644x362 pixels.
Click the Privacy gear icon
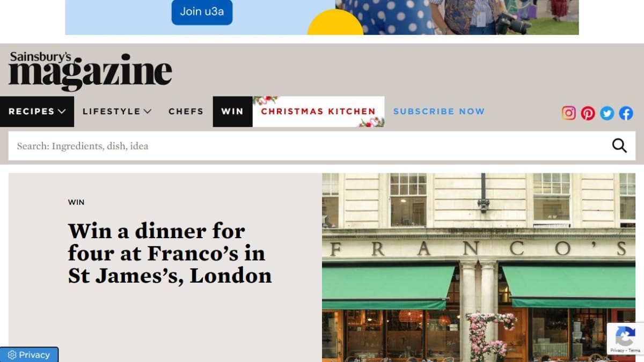tap(12, 355)
